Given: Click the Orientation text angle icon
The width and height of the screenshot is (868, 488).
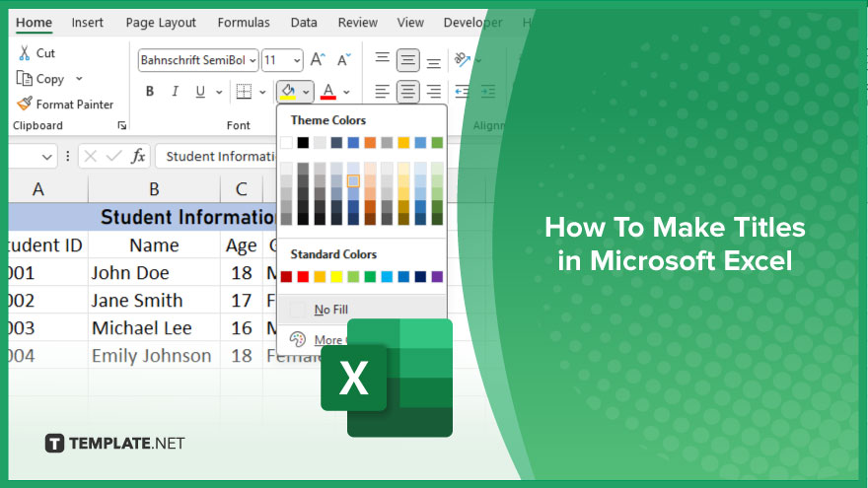Looking at the screenshot, I should tap(462, 59).
